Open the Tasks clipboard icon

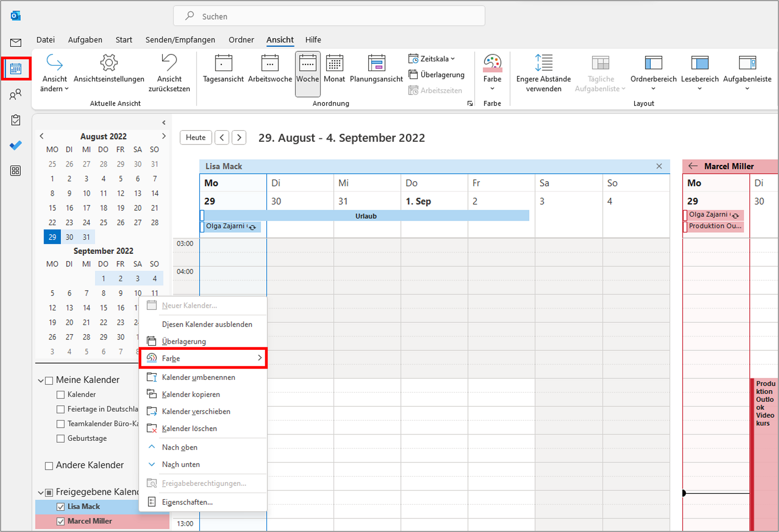[16, 120]
